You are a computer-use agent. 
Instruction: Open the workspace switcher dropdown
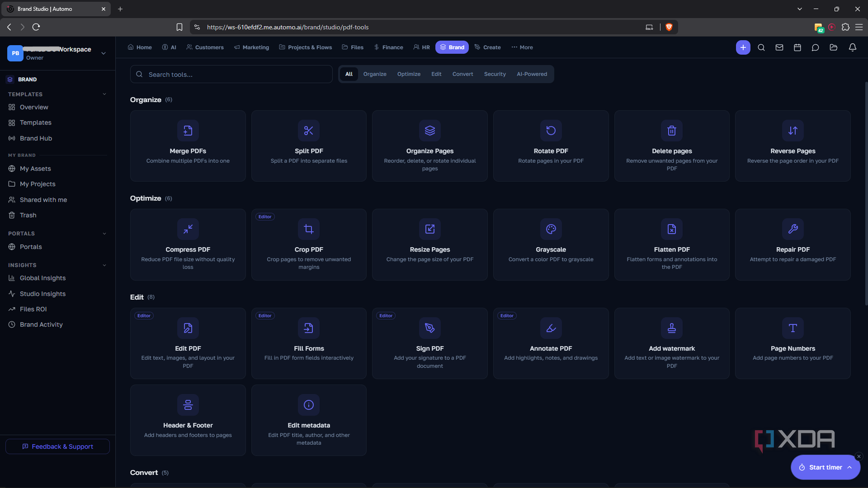[x=104, y=53]
